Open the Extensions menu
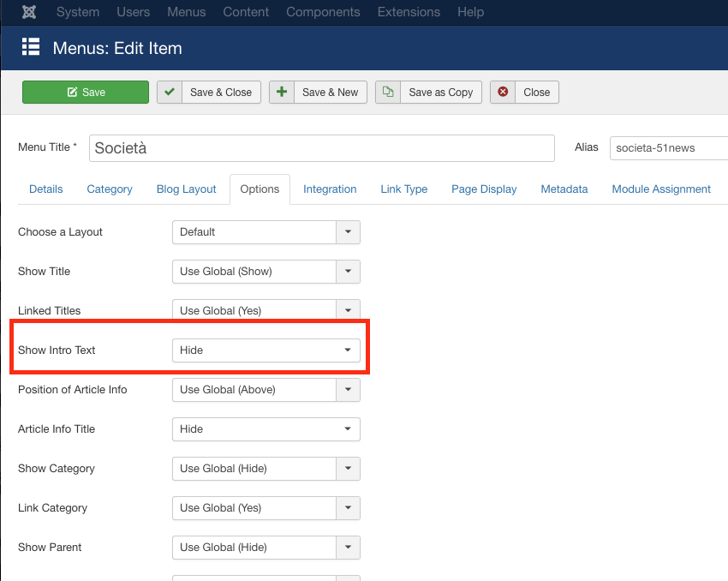Viewport: 728px width, 581px height. tap(409, 12)
